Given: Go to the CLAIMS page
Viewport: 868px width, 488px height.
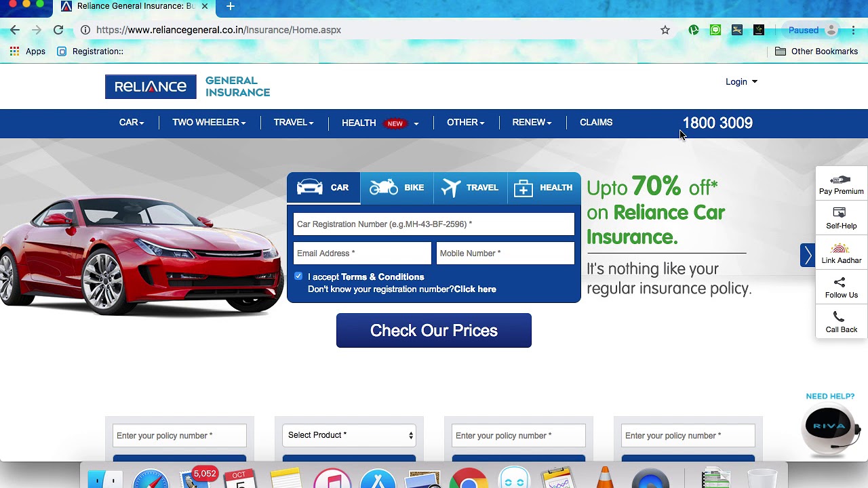Looking at the screenshot, I should tap(596, 123).
